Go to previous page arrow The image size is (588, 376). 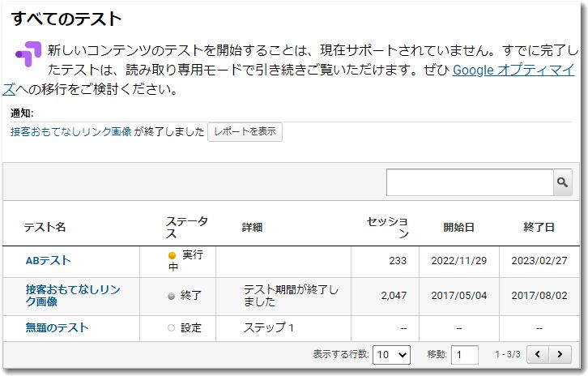pos(538,355)
